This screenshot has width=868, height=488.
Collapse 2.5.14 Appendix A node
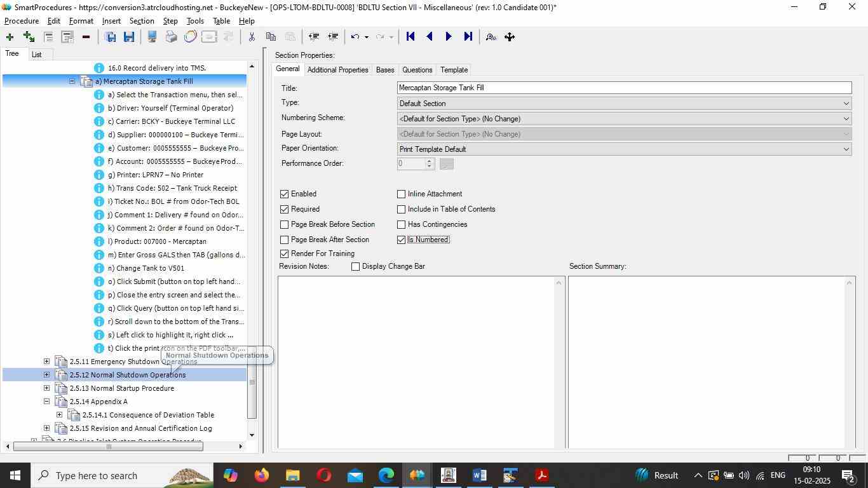coord(46,402)
